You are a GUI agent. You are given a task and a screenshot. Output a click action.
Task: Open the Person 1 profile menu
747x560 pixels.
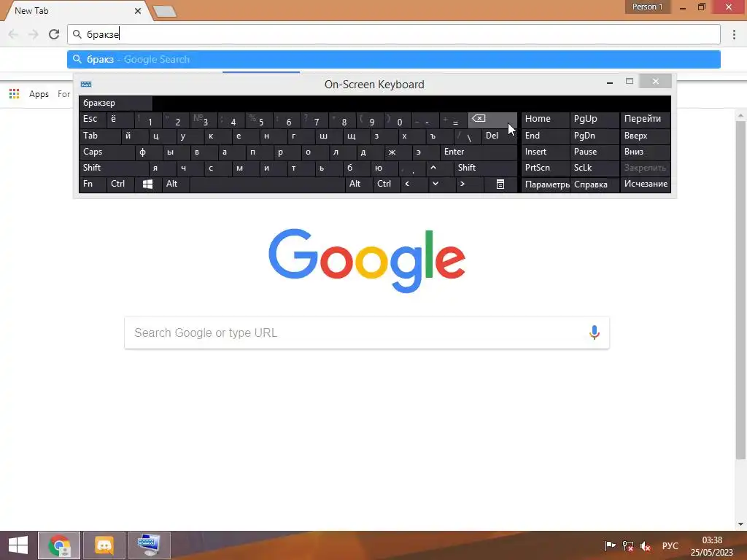(647, 7)
